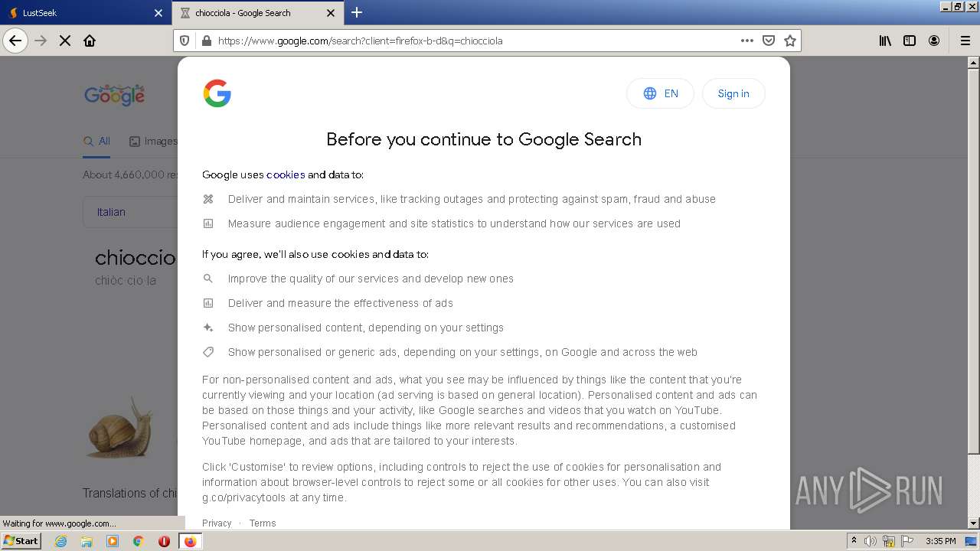Launch Chrome from the taskbar
The height and width of the screenshot is (551, 980).
(138, 541)
